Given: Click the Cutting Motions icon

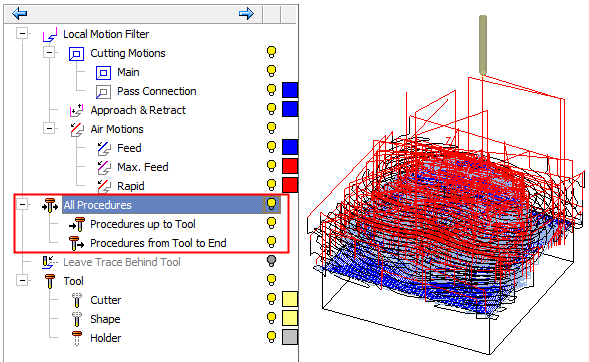Looking at the screenshot, I should tap(76, 54).
